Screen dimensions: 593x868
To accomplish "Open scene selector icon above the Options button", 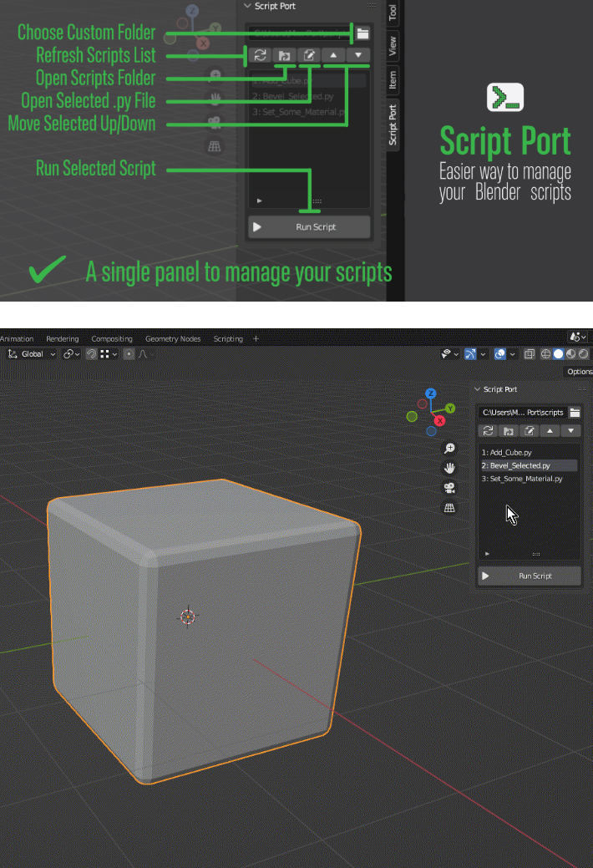I will 579,337.
